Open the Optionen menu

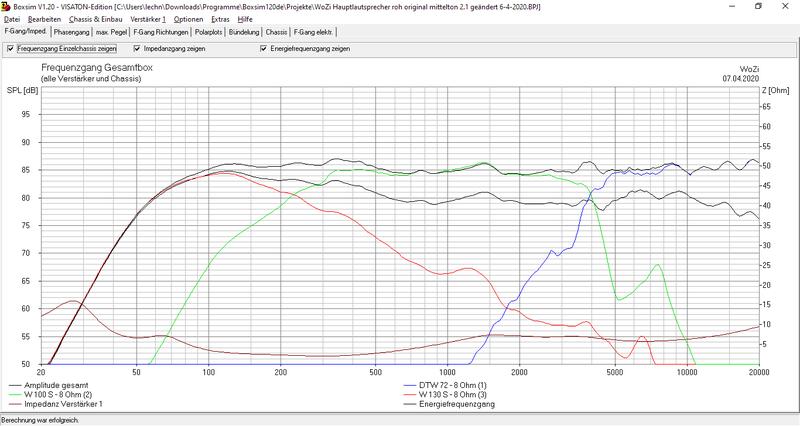[x=188, y=19]
